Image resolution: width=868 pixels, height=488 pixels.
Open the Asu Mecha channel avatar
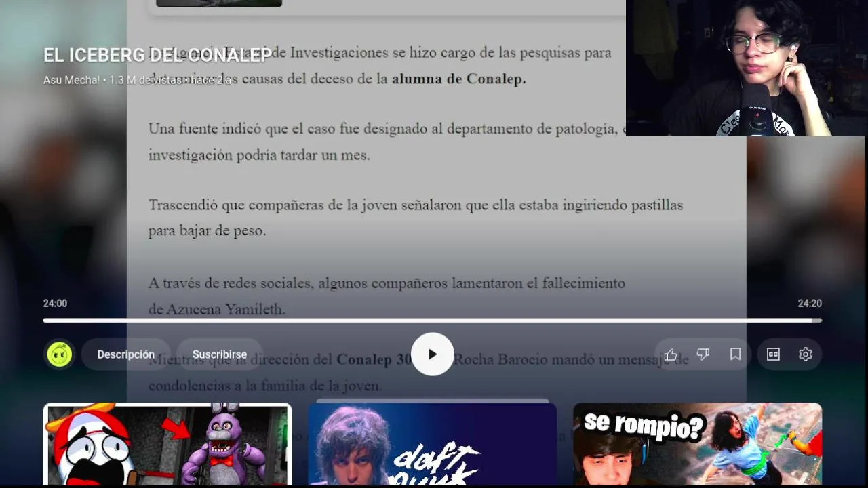pos(60,354)
